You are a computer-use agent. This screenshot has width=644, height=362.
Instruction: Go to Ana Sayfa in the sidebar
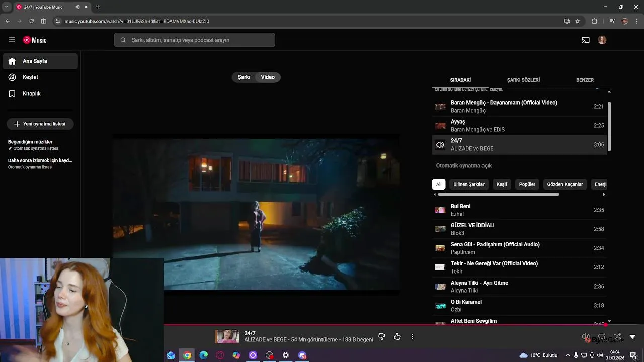click(x=40, y=61)
